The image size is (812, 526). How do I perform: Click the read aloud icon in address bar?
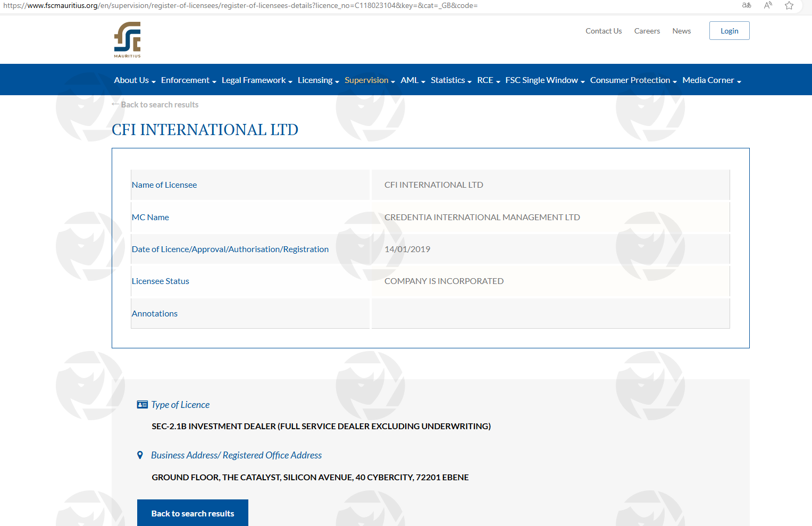click(x=768, y=5)
